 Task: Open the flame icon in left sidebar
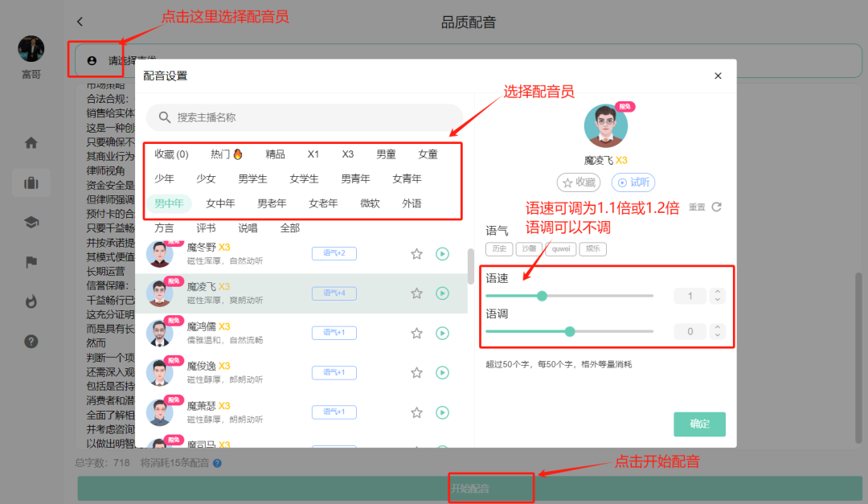coord(31,302)
